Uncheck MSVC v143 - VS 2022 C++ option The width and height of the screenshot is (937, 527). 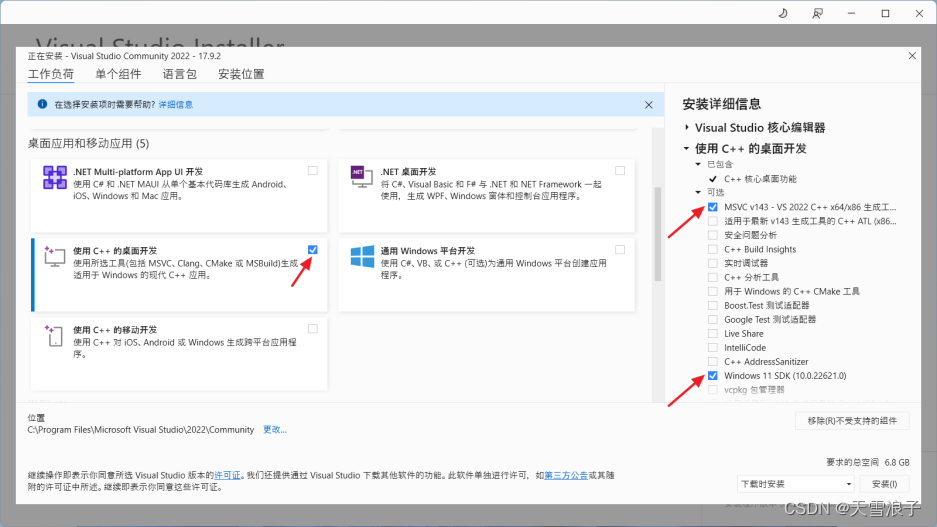(713, 207)
